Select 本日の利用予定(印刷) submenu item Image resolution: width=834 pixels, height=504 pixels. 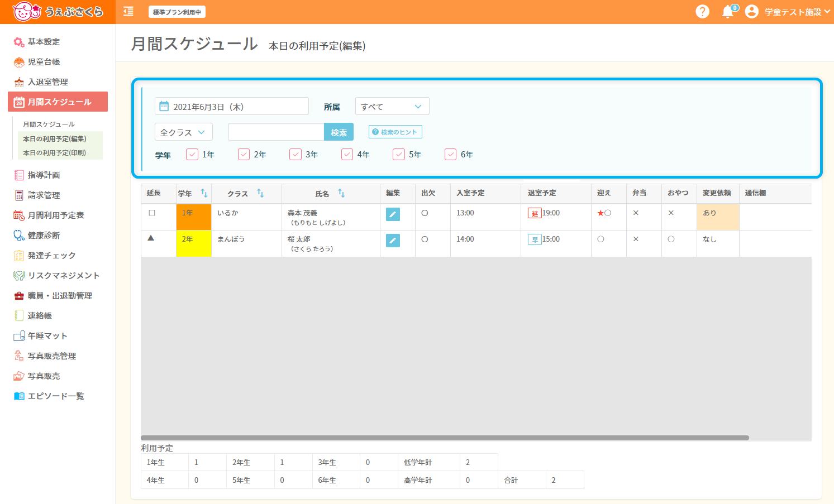(55, 153)
